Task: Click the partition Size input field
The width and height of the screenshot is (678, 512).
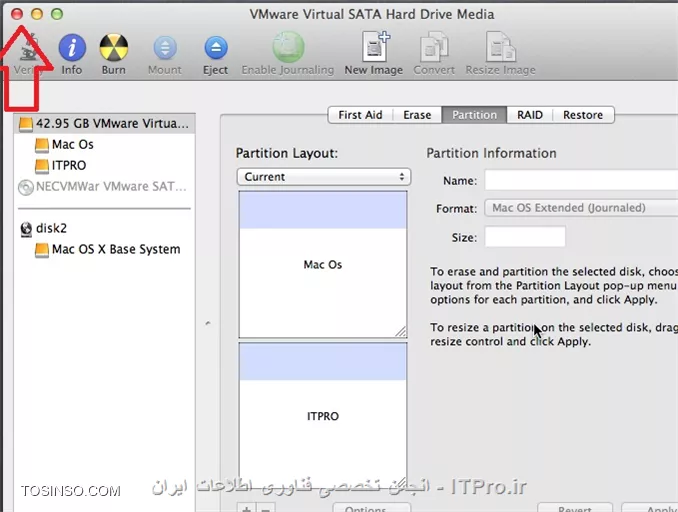Action: [525, 237]
